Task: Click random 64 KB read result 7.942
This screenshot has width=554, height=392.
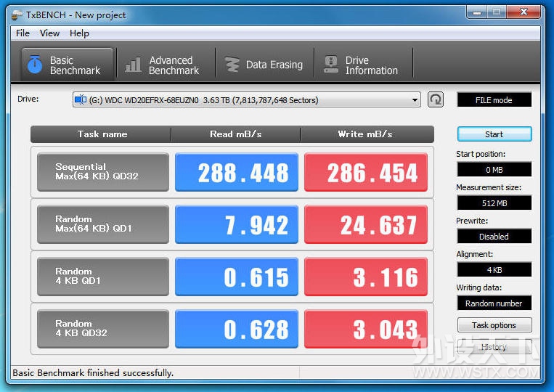Action: (237, 224)
